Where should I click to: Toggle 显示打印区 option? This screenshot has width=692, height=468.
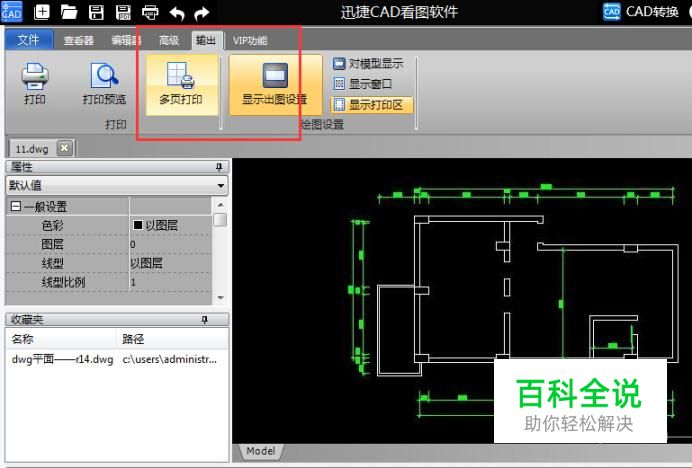coord(372,105)
